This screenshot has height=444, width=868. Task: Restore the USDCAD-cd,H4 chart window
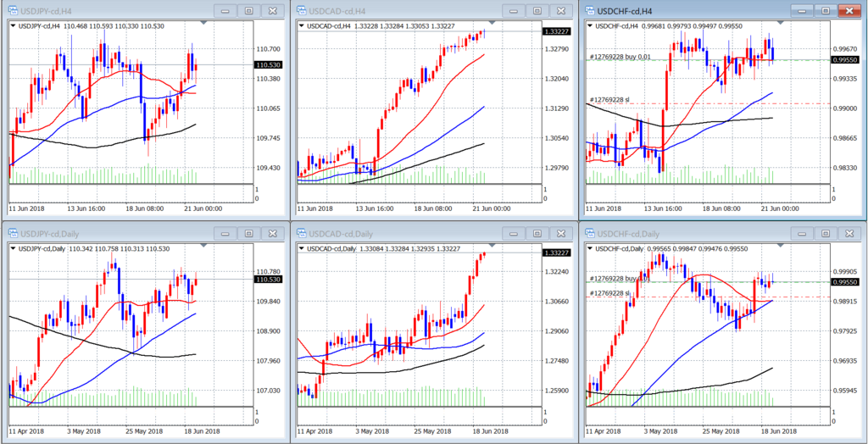537,10
